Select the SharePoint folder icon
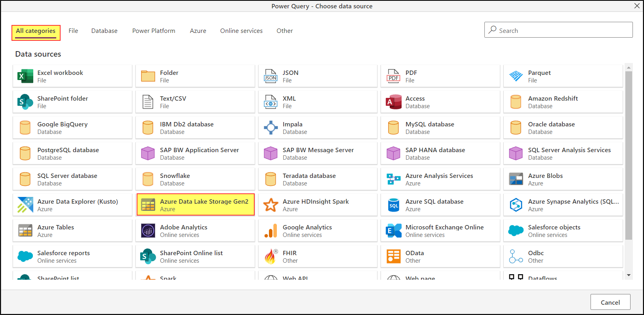 tap(25, 102)
